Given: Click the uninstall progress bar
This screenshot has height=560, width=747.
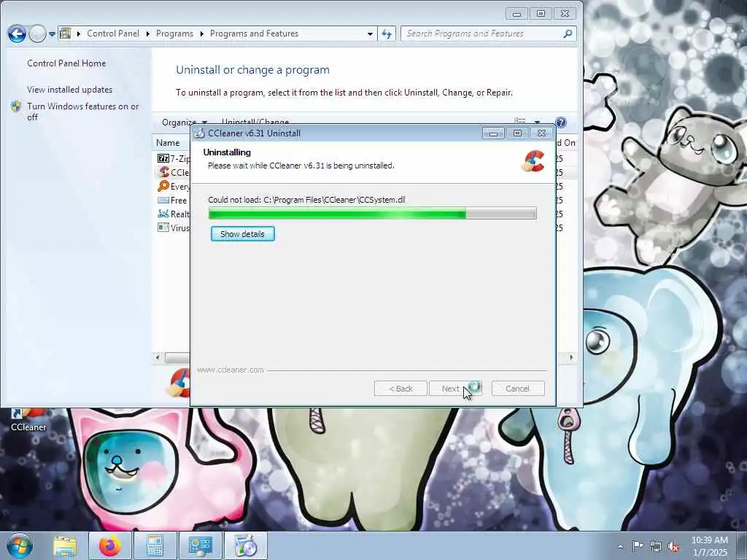Looking at the screenshot, I should 373,214.
